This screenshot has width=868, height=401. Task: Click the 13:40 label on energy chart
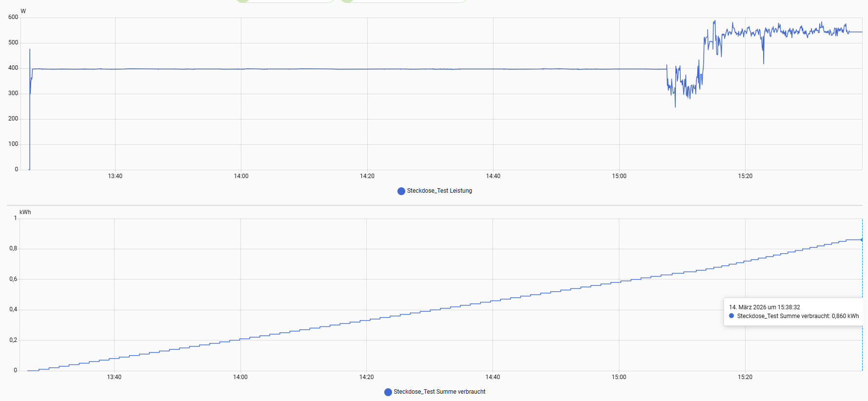114,377
